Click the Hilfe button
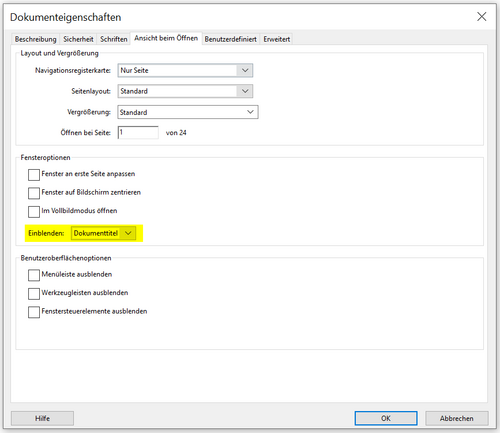 point(42,418)
